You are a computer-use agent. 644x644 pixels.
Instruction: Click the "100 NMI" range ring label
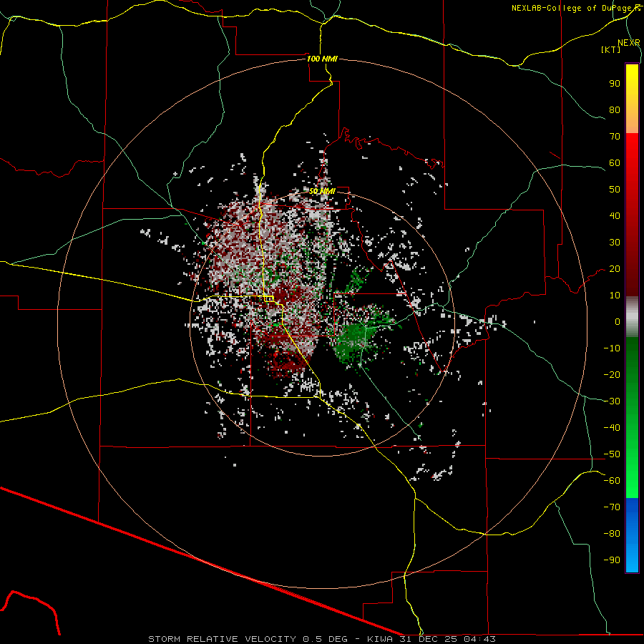[x=322, y=59]
